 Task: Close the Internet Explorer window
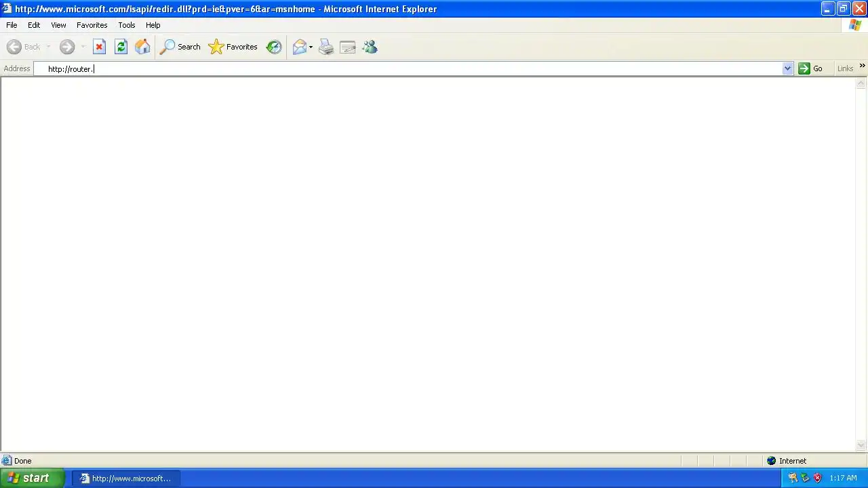pos(859,9)
